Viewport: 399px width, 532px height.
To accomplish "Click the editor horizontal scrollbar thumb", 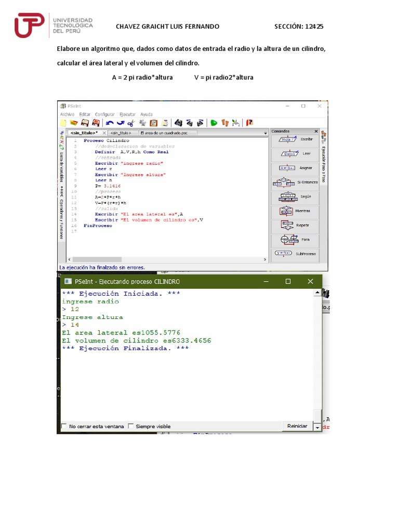I will [97, 259].
